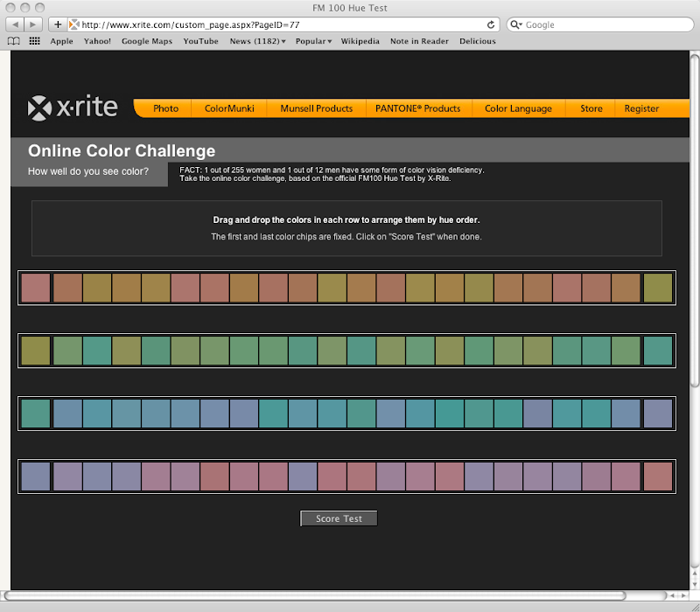700x612 pixels.
Task: Go forward with the browser forward arrow
Action: tap(33, 24)
